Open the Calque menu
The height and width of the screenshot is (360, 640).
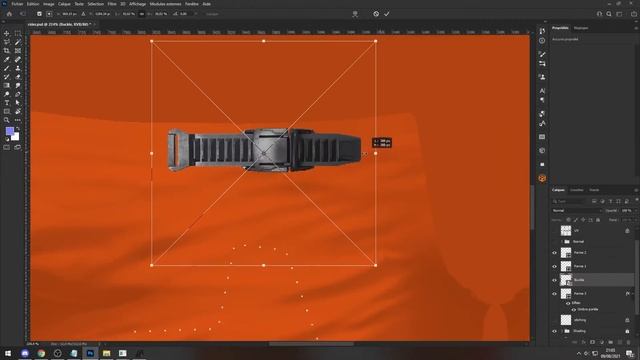(x=64, y=4)
